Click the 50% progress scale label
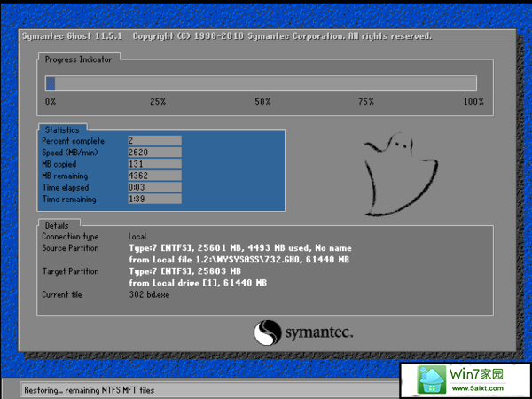Image resolution: width=532 pixels, height=399 pixels. click(x=262, y=101)
